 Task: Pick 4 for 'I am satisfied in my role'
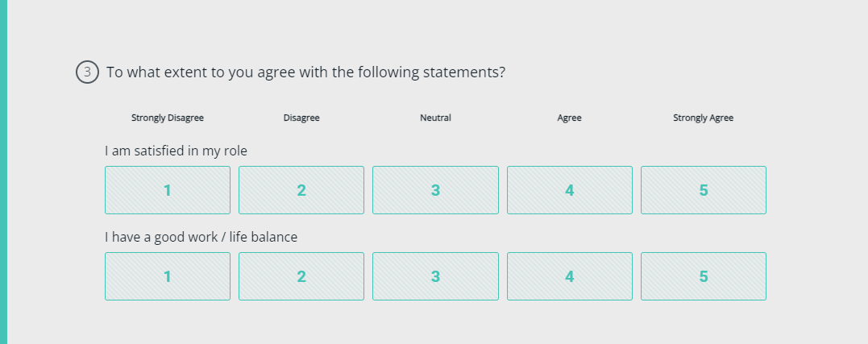(x=570, y=190)
